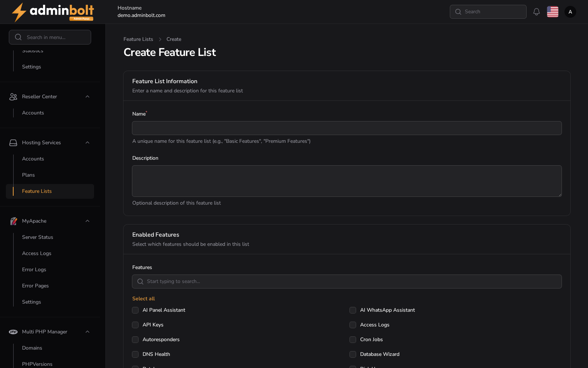Viewport: 588px width, 368px height.
Task: Tick the Cron Jobs checkbox
Action: [353, 340]
